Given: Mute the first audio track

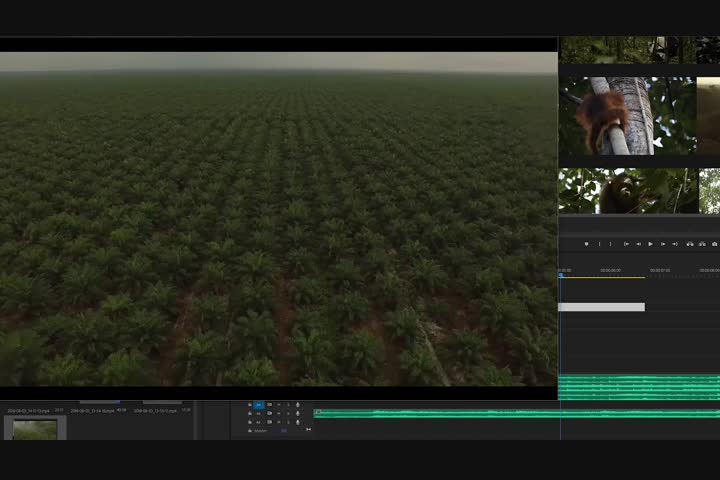Looking at the screenshot, I should pyautogui.click(x=279, y=405).
